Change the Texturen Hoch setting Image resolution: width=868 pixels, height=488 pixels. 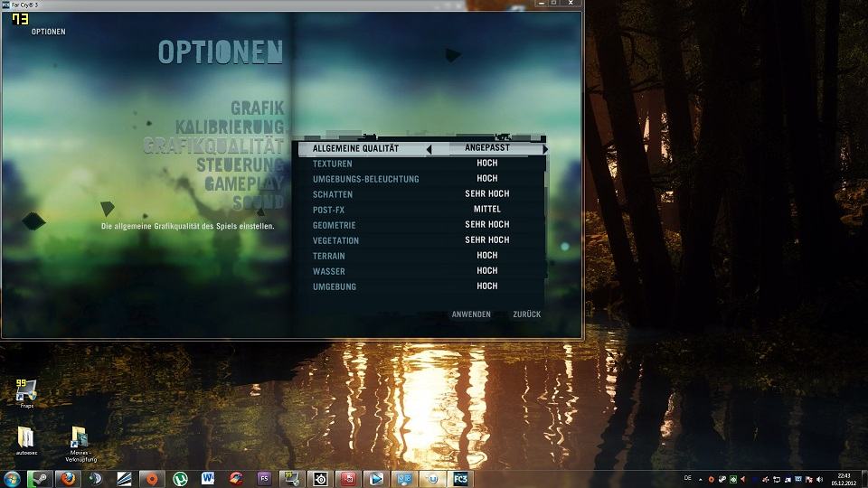(x=487, y=164)
